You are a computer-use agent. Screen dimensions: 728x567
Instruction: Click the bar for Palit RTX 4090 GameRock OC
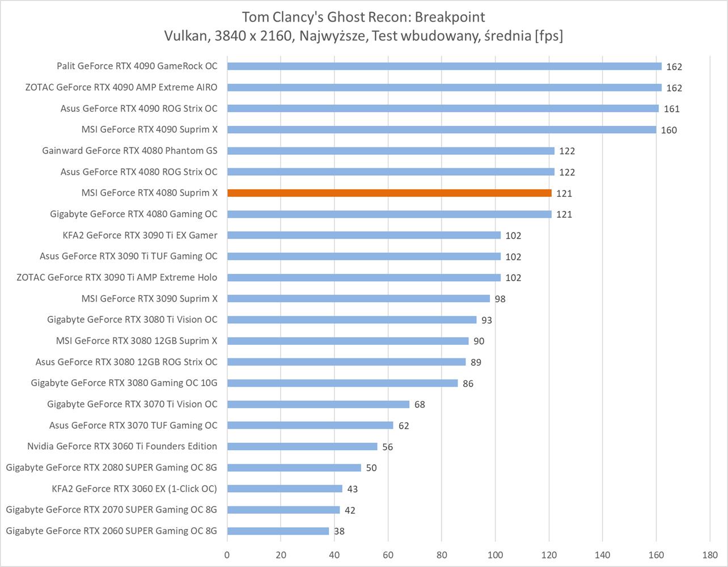445,66
